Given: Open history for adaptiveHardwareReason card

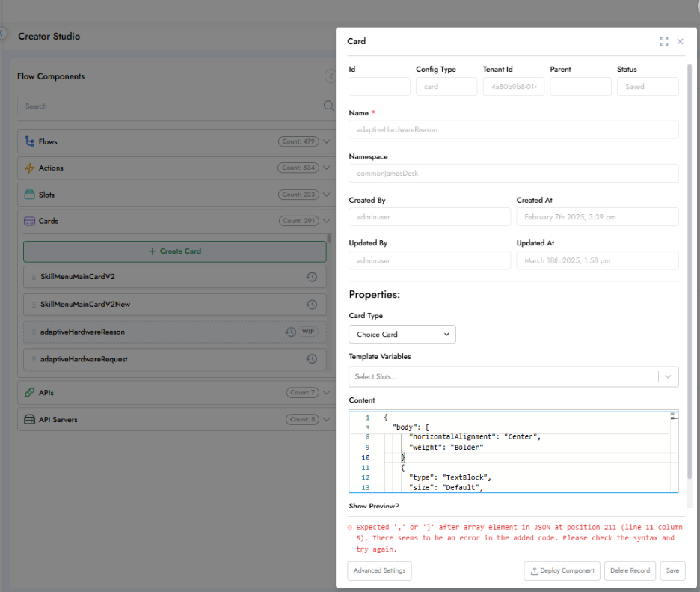Looking at the screenshot, I should tap(291, 332).
